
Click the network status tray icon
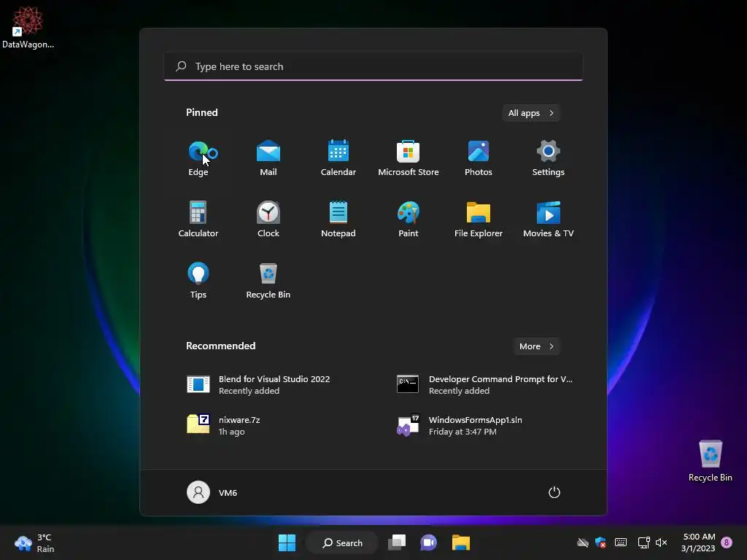(643, 542)
